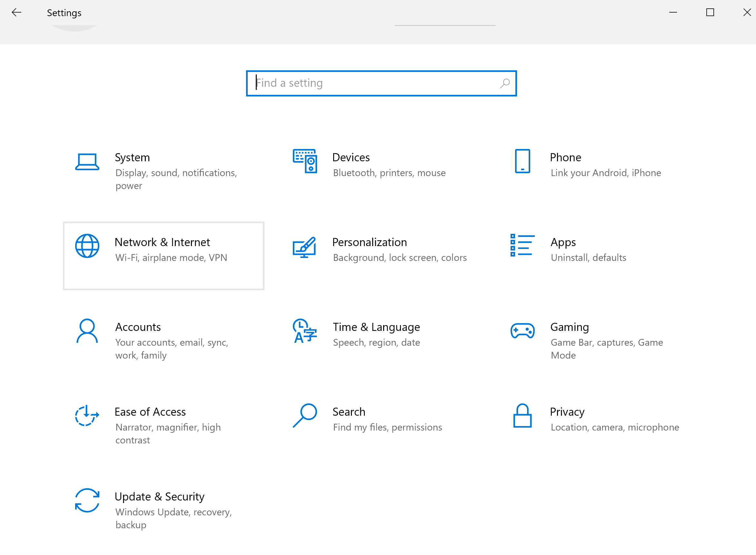Image resolution: width=756 pixels, height=555 pixels.
Task: Open the Update & Security label
Action: (x=160, y=497)
